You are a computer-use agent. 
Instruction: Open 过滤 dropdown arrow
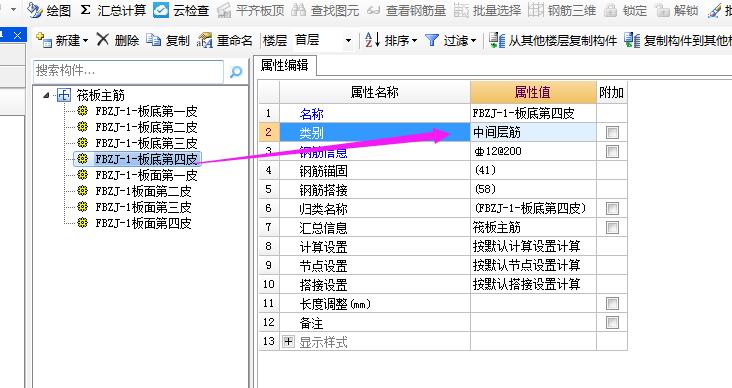point(473,41)
